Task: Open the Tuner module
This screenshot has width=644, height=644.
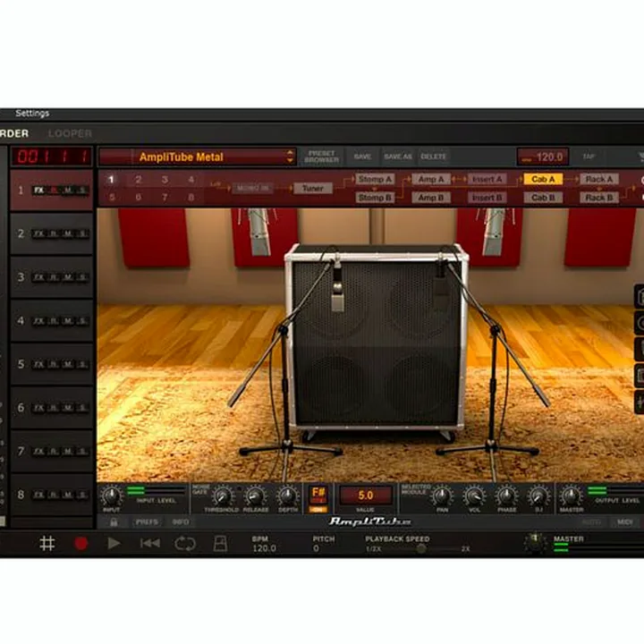Action: pos(313,188)
